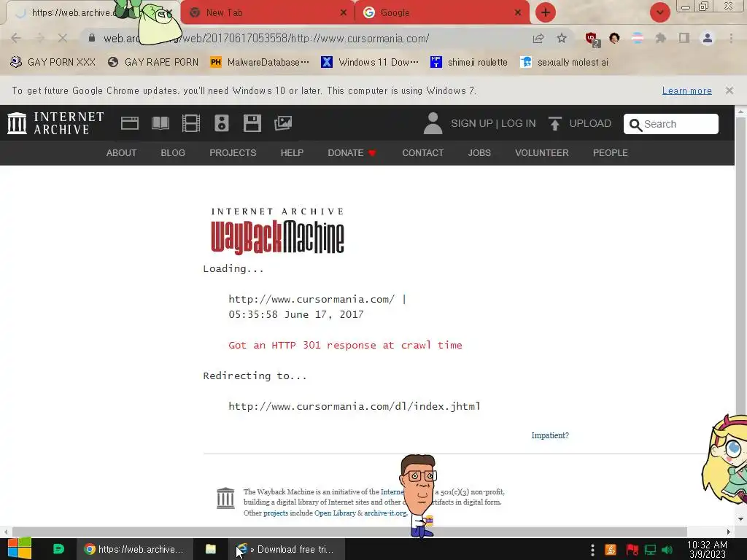Open the PEOPLE menu item
Viewport: 747px width, 560px height.
tap(611, 153)
